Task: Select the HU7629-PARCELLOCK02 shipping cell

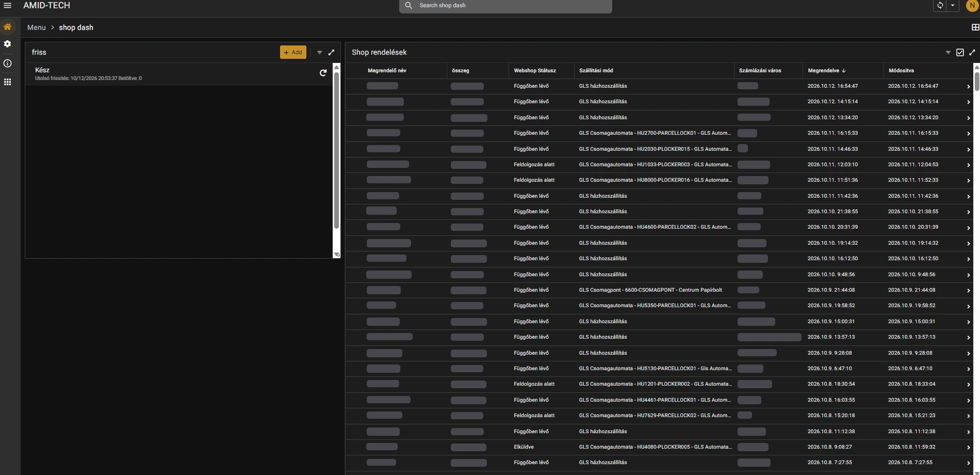Action: pyautogui.click(x=655, y=416)
